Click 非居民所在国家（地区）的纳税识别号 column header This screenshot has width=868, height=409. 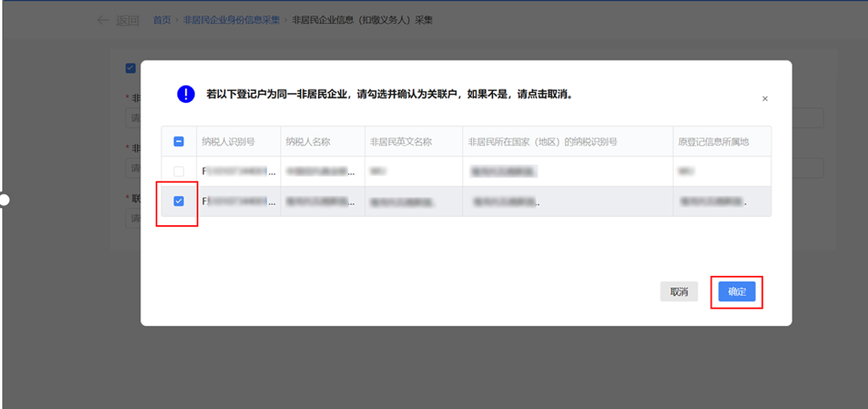[542, 141]
